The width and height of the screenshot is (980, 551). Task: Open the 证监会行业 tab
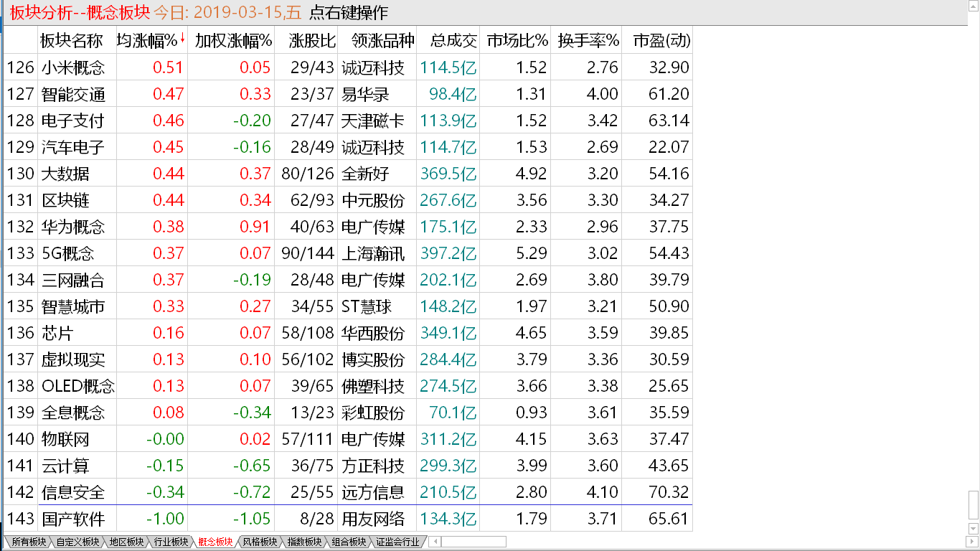pos(397,542)
